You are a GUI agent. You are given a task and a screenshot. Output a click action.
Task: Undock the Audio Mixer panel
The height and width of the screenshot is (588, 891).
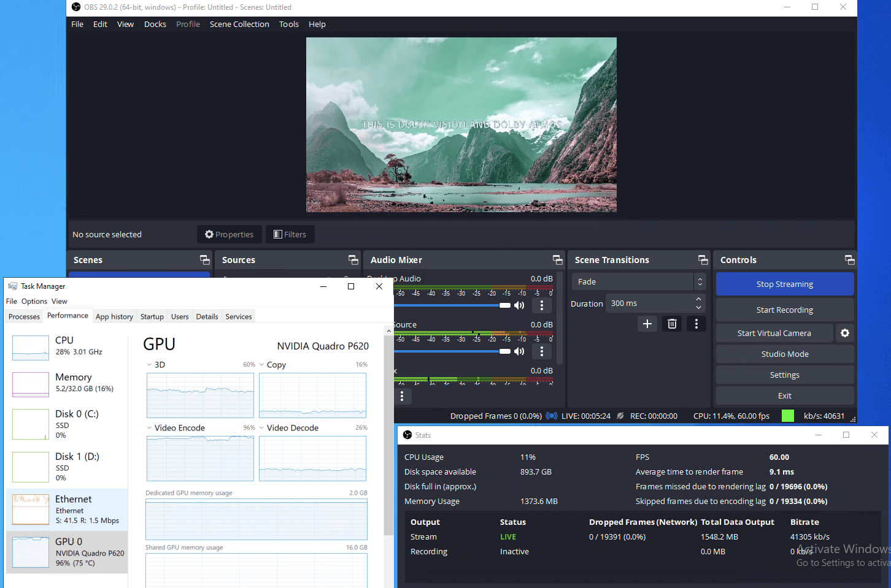[557, 260]
